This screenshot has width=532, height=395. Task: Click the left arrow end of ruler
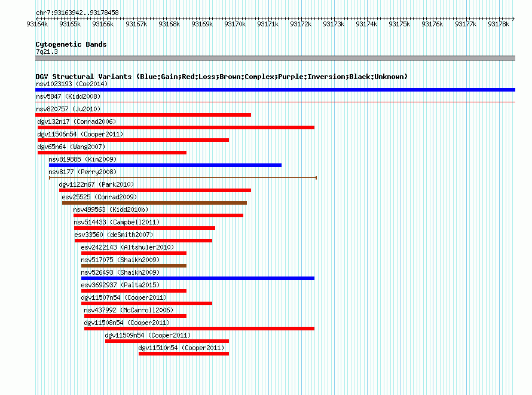pyautogui.click(x=37, y=19)
